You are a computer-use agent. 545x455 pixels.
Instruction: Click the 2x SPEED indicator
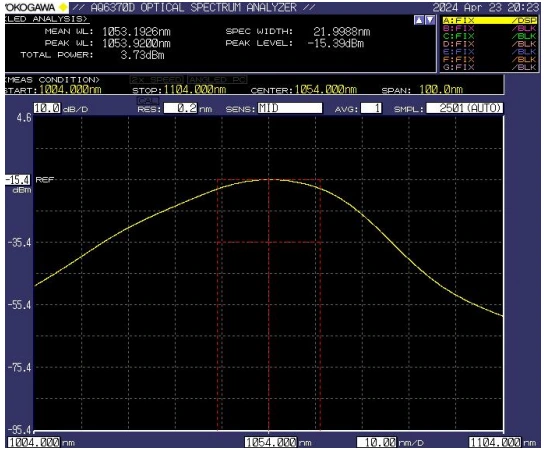pyautogui.click(x=156, y=80)
